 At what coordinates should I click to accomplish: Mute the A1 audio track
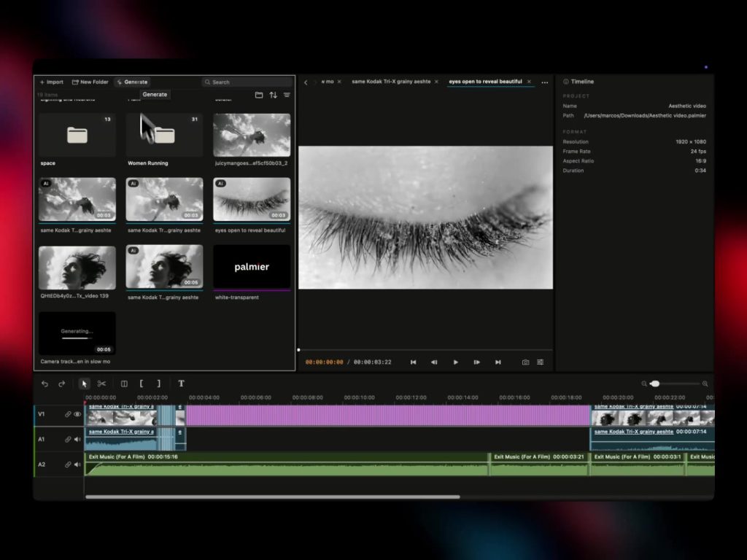pyautogui.click(x=77, y=439)
